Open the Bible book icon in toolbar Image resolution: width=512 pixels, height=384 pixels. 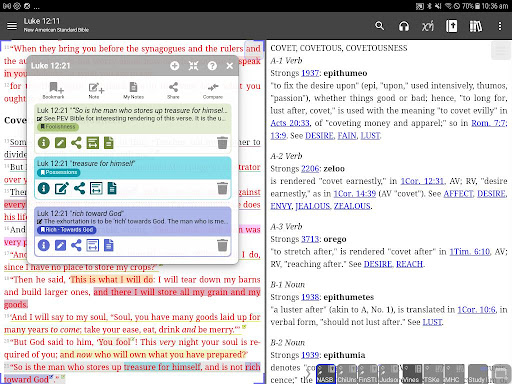(452, 26)
